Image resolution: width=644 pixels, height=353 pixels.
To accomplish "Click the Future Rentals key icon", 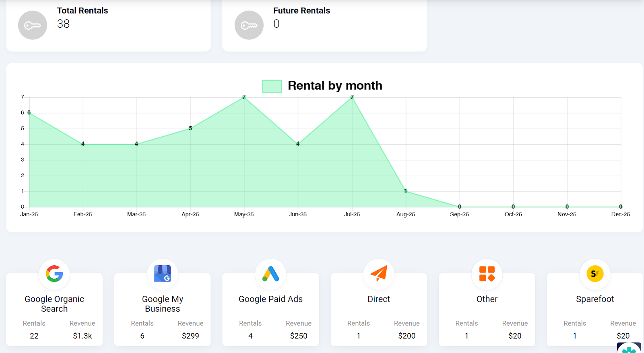I will [249, 25].
